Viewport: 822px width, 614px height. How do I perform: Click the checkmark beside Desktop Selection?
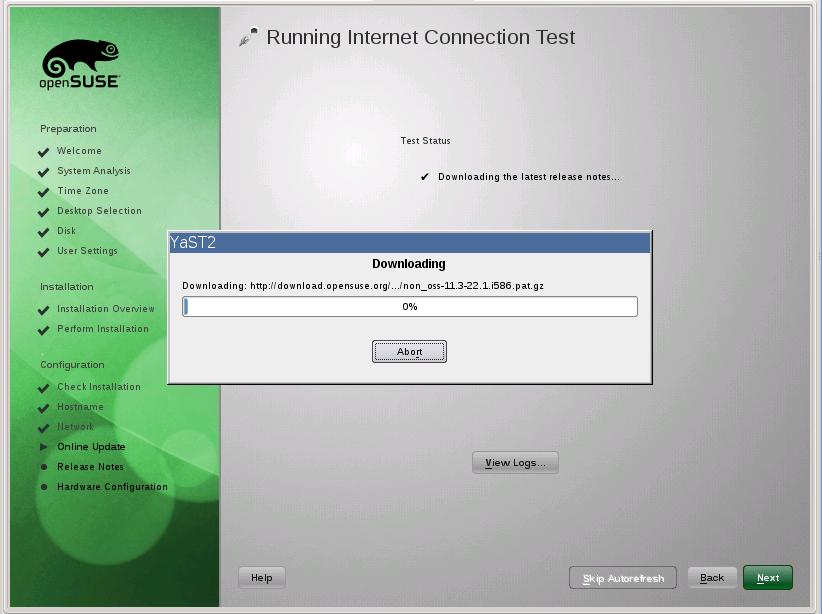(44, 212)
